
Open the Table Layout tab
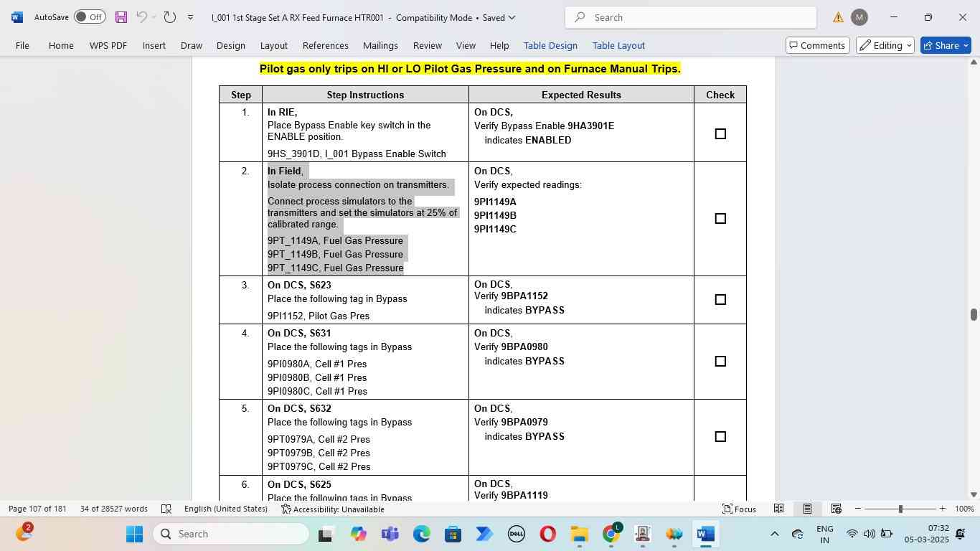tap(618, 45)
